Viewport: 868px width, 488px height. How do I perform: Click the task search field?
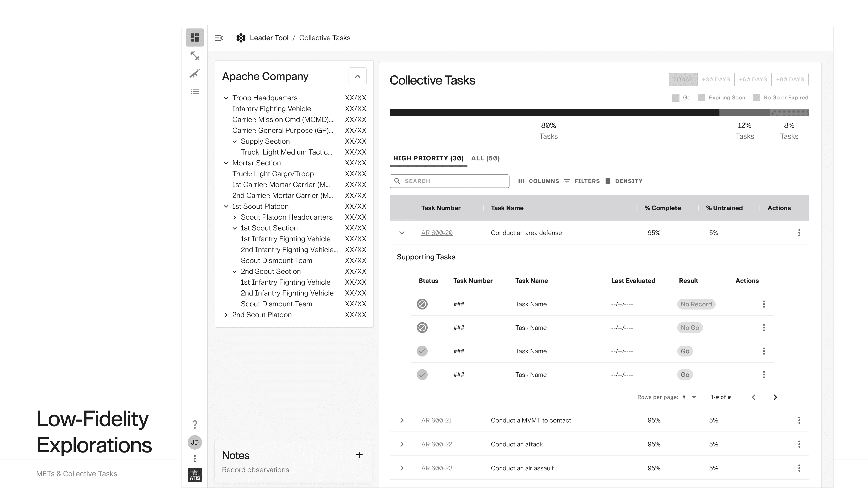(x=449, y=181)
